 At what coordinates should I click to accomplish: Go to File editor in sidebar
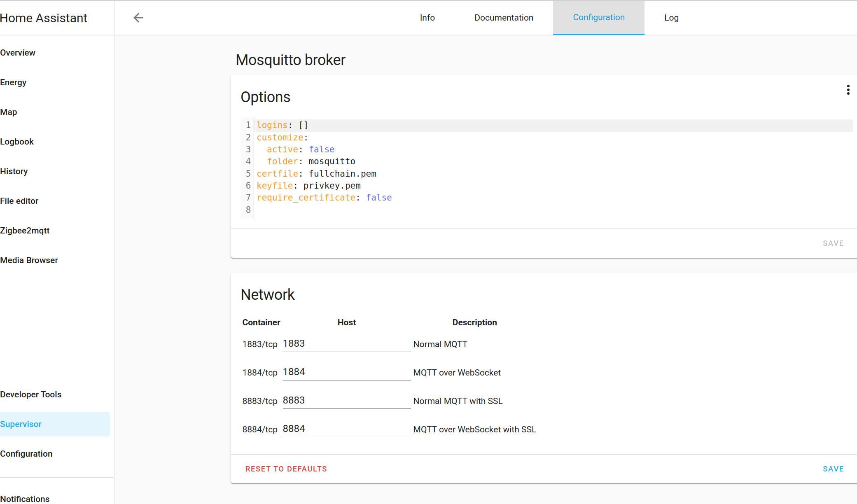[x=19, y=201]
